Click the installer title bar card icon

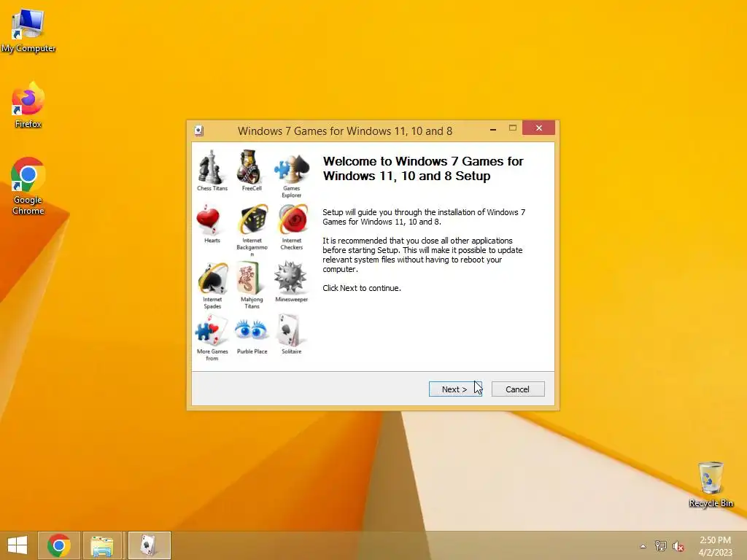click(199, 131)
